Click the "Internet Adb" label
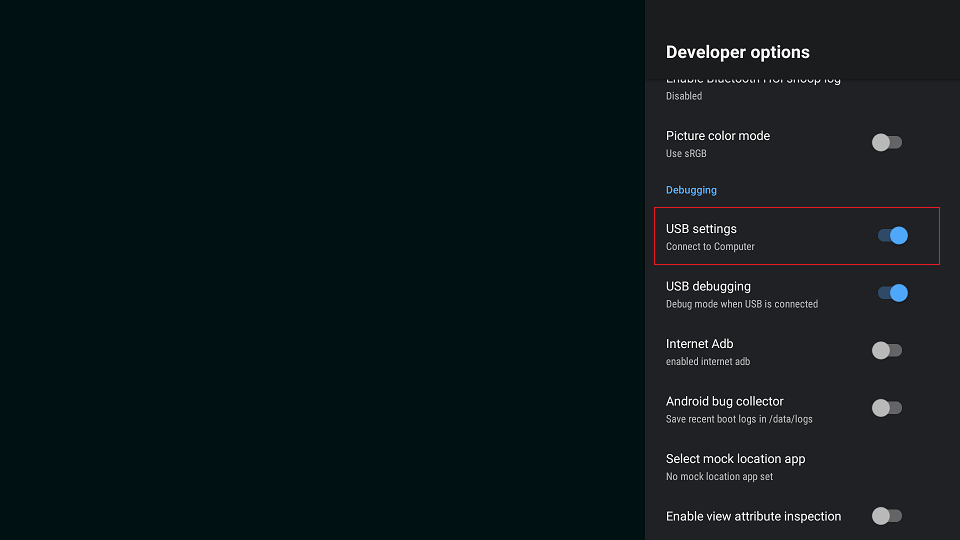 699,344
